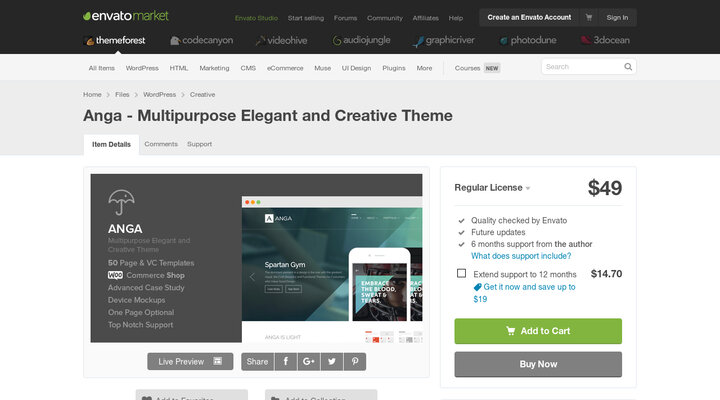Go to Envato Market logo

(x=126, y=16)
